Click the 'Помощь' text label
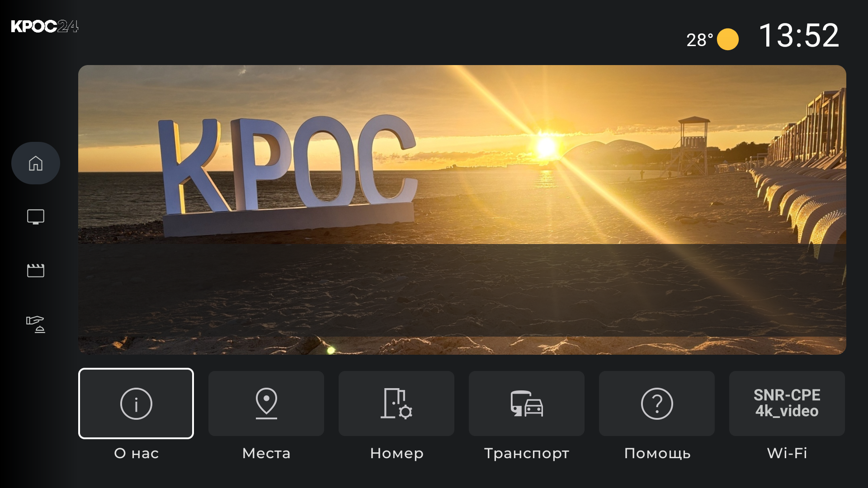868x488 pixels. [657, 453]
